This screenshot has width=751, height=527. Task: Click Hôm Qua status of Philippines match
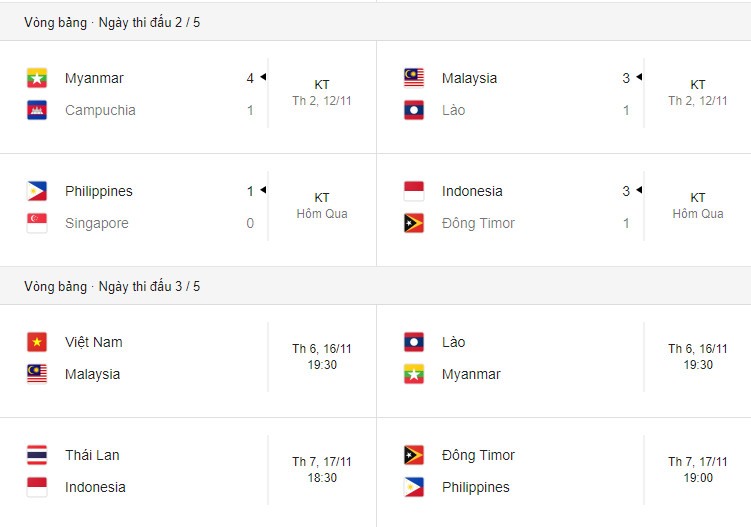[322, 214]
